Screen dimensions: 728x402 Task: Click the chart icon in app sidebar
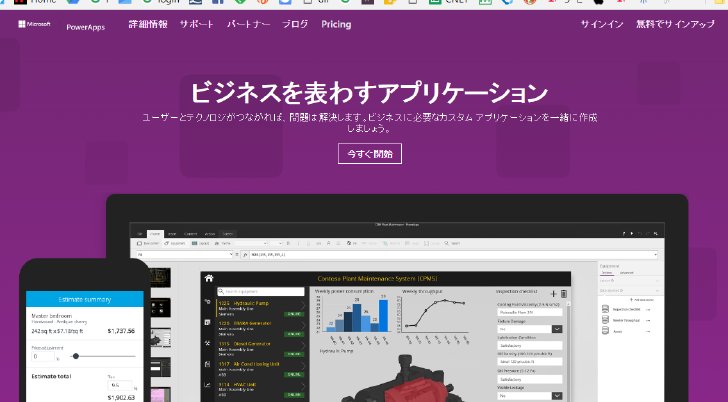[207, 385]
